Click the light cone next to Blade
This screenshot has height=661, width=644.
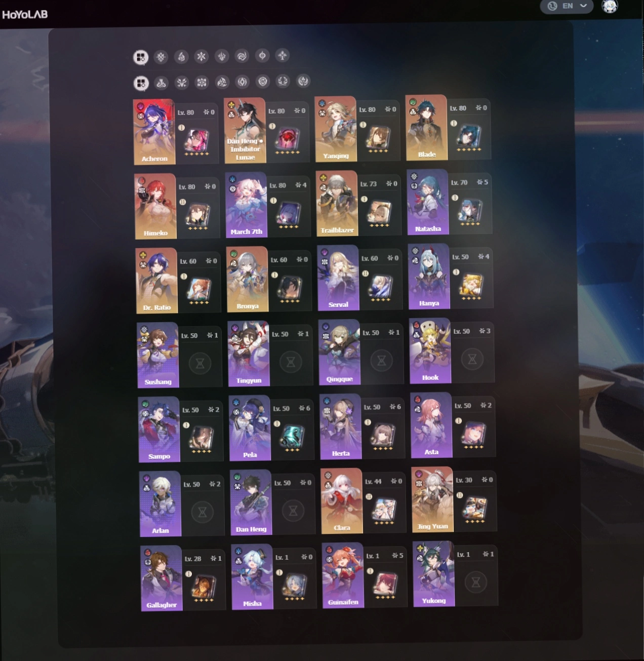(x=469, y=136)
